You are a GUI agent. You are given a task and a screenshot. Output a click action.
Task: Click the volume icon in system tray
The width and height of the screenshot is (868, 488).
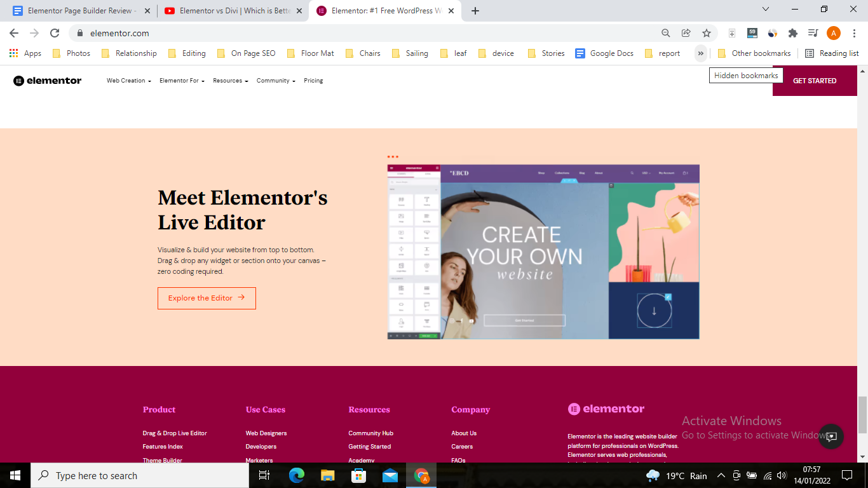point(782,475)
